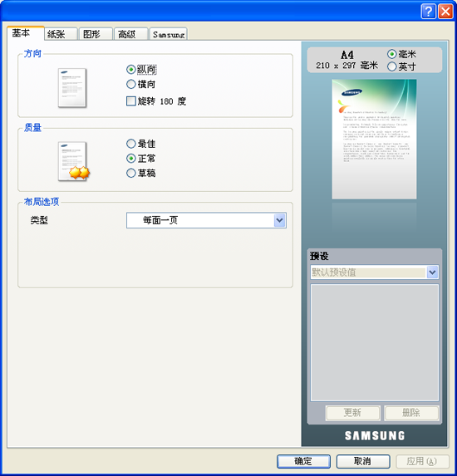Click the empty presets list box

[375, 343]
